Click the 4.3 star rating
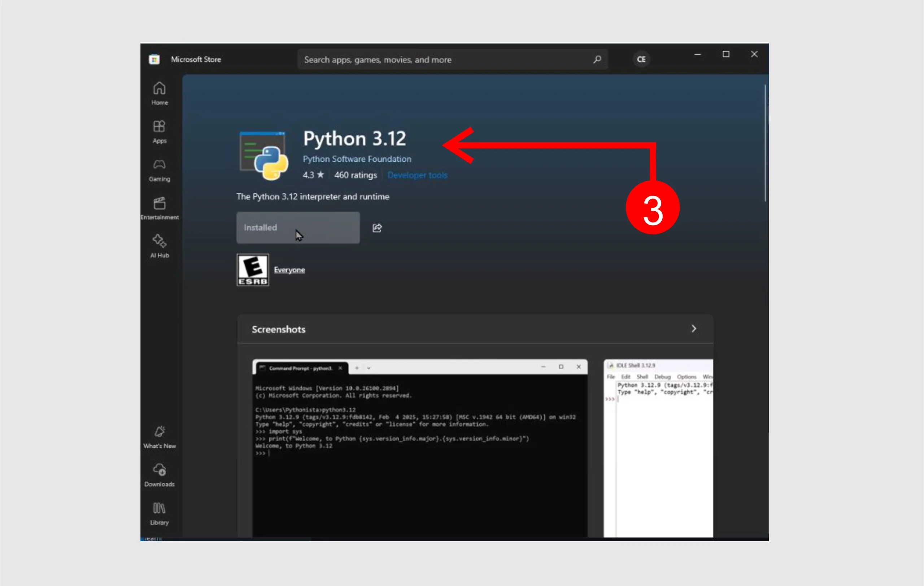 click(x=313, y=175)
